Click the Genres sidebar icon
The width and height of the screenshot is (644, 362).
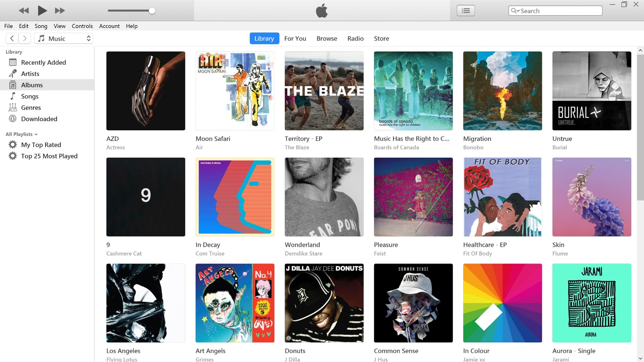coord(13,107)
